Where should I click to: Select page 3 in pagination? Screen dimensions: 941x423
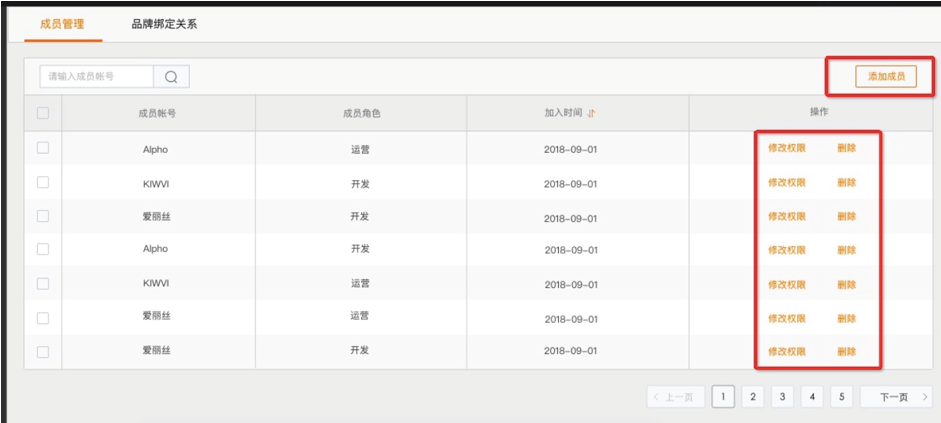tap(782, 397)
